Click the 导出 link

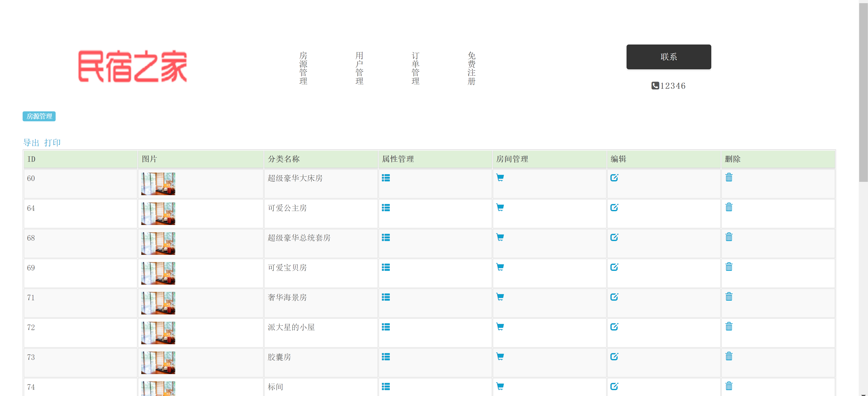pos(31,142)
